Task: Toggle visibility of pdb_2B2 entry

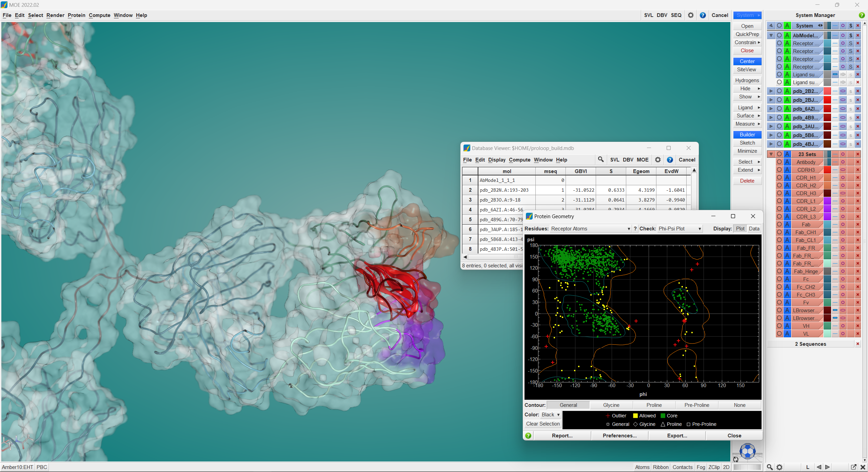Action: (779, 91)
